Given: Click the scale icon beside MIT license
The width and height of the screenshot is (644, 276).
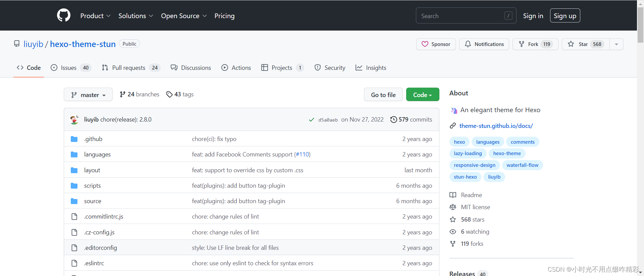Looking at the screenshot, I should coord(453,207).
